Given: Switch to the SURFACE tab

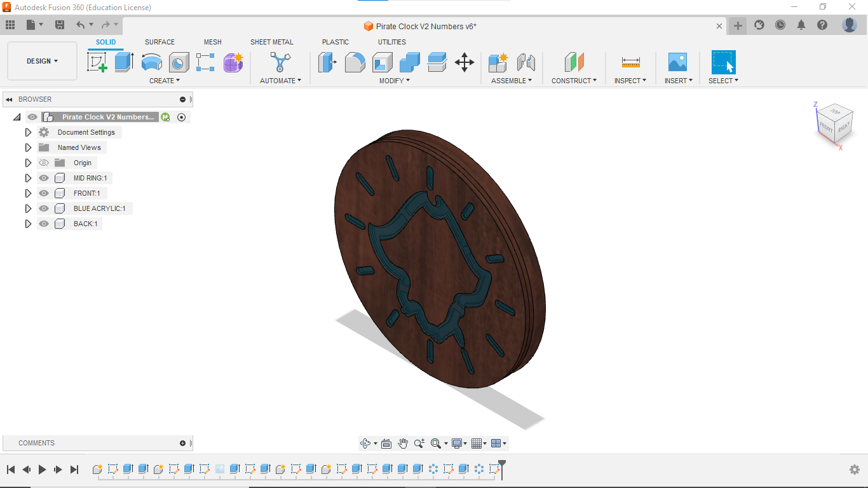Looking at the screenshot, I should (159, 42).
